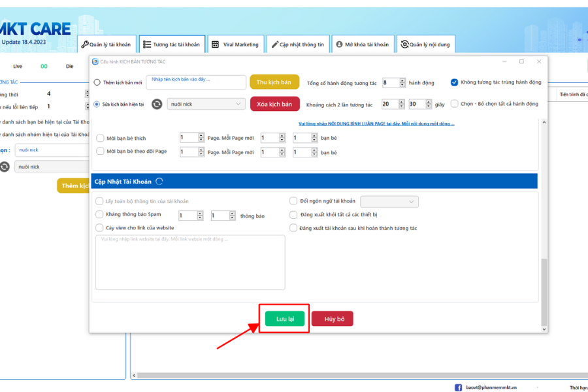Viewport: 588px width, 392px height.
Task: Click the person icon on Mở khóa tài khoản tab
Action: click(339, 44)
